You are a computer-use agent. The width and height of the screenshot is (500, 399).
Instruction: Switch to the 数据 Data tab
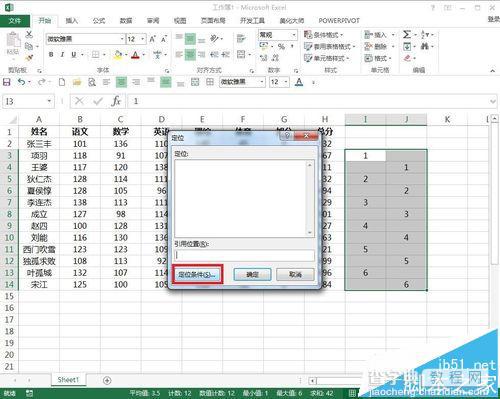[x=126, y=21]
